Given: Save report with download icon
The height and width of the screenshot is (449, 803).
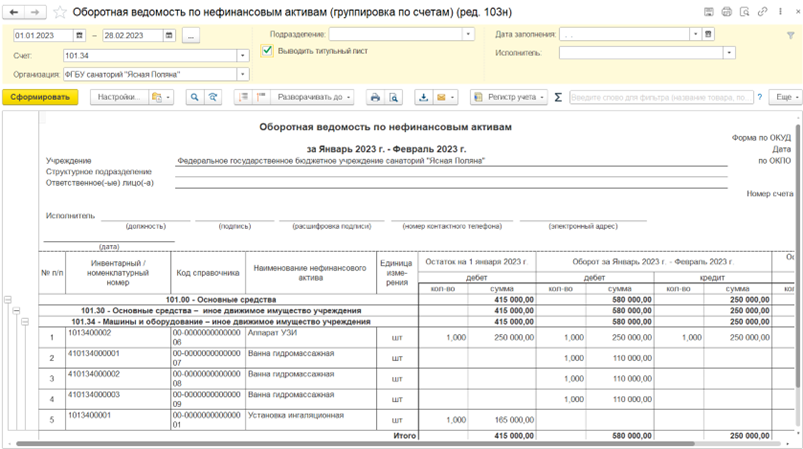Looking at the screenshot, I should [x=424, y=97].
